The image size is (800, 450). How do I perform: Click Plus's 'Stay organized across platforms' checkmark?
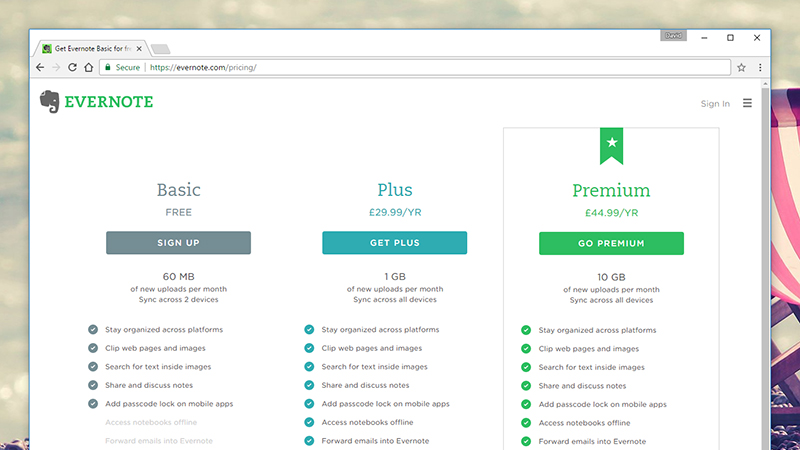[x=309, y=330]
